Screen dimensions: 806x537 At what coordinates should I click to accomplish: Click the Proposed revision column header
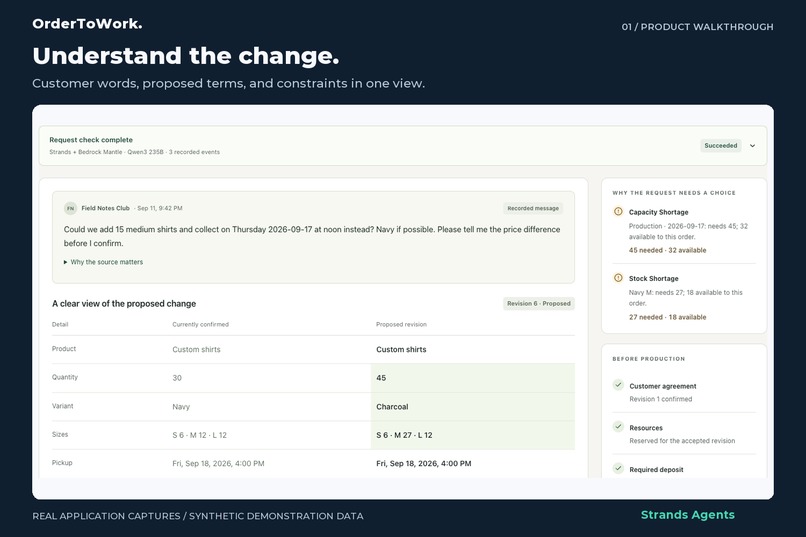click(401, 324)
